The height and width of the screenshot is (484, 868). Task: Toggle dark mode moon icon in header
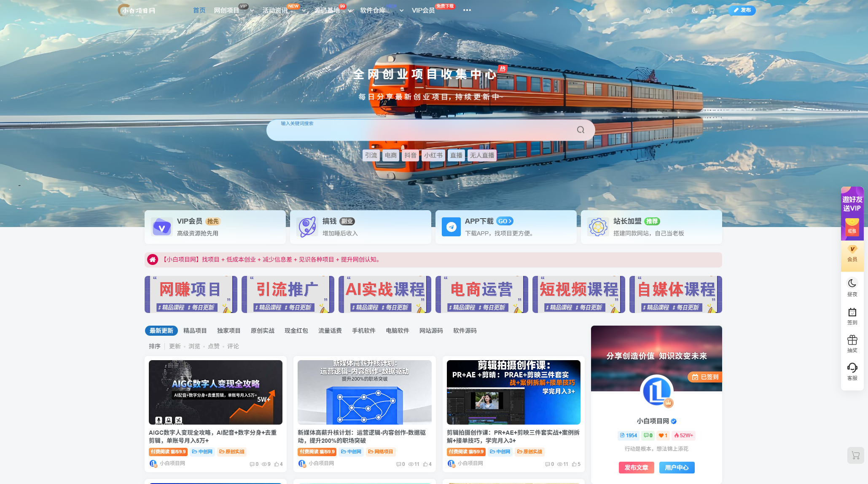click(695, 11)
